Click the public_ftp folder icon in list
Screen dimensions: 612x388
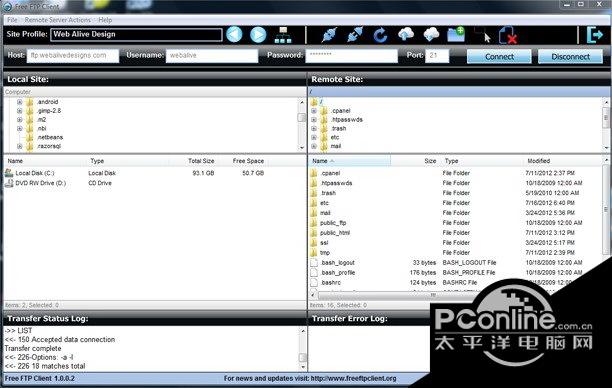click(314, 223)
